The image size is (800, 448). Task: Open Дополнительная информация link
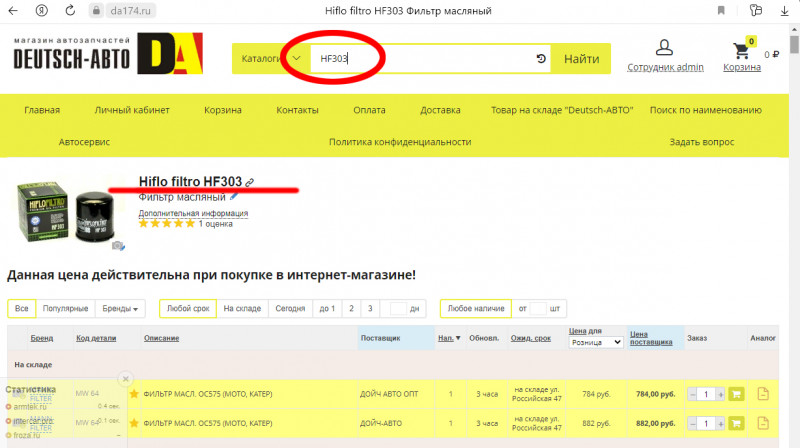[193, 213]
